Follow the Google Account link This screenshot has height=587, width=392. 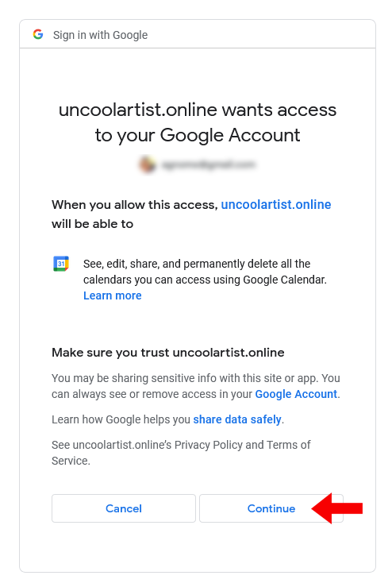pos(296,394)
